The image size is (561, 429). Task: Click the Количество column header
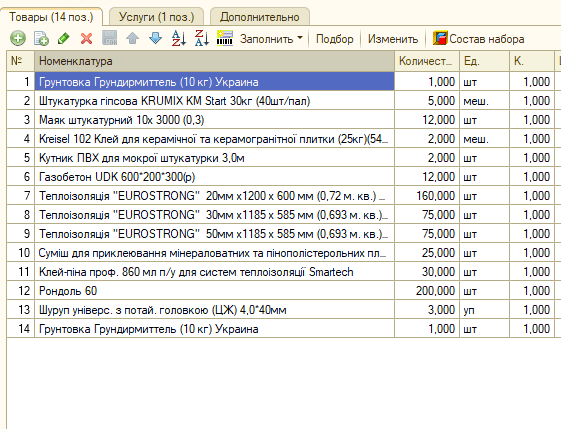pos(427,61)
